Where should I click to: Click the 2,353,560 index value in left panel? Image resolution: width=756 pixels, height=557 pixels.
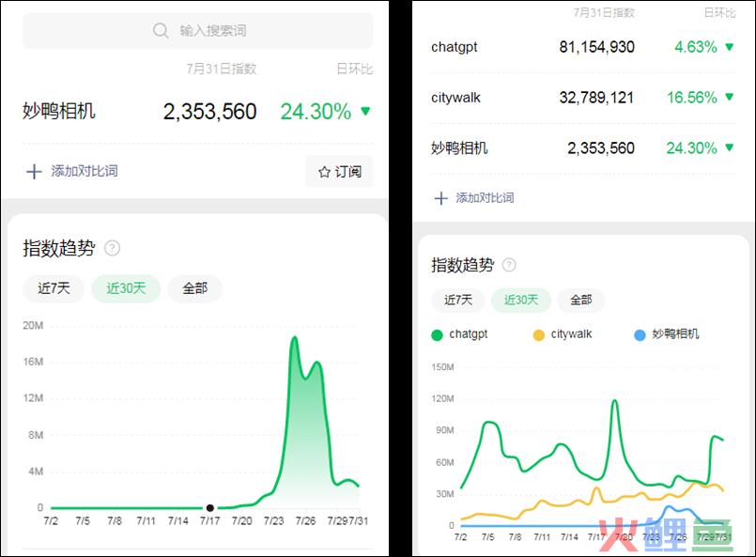click(209, 112)
